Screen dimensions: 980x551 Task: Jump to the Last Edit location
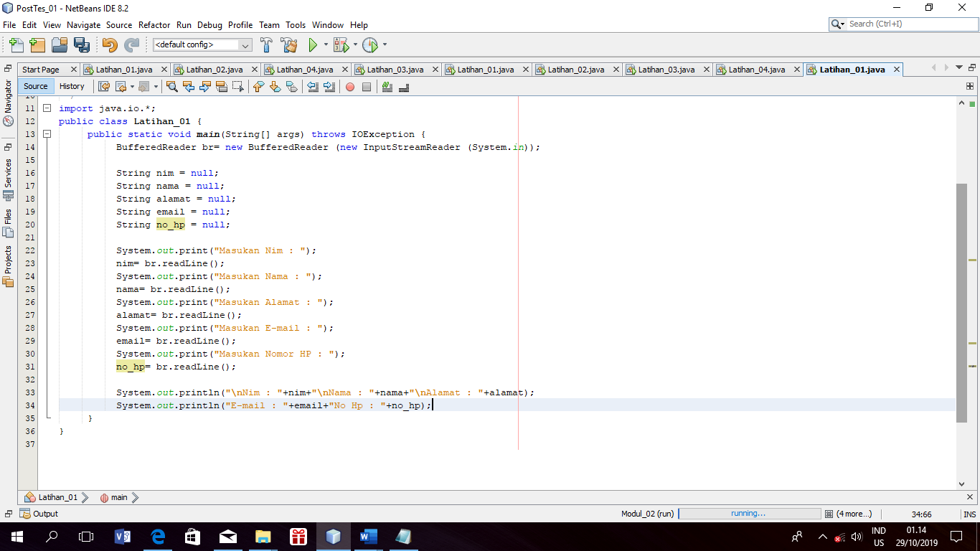tap(104, 87)
